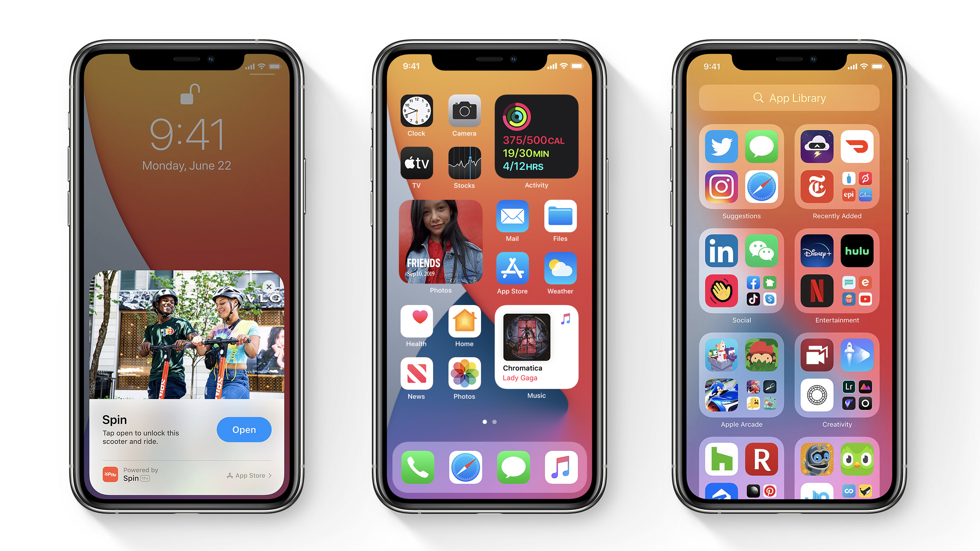This screenshot has height=551, width=980.
Task: Tap Open button for Spin app
Action: coord(243,429)
